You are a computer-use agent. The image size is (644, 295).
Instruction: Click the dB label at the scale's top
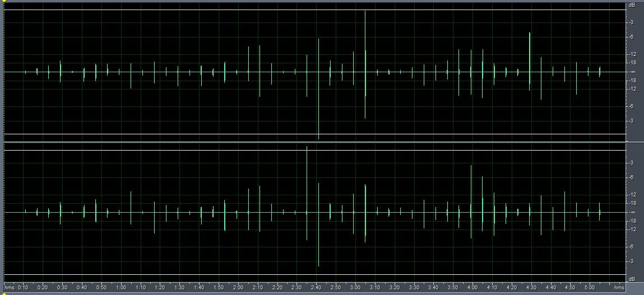click(631, 5)
